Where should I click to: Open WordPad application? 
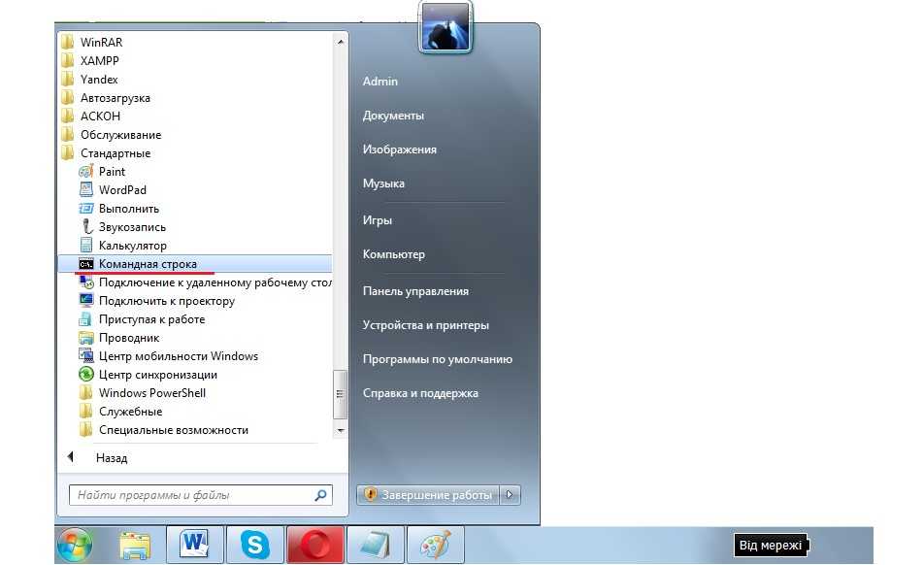(x=121, y=190)
